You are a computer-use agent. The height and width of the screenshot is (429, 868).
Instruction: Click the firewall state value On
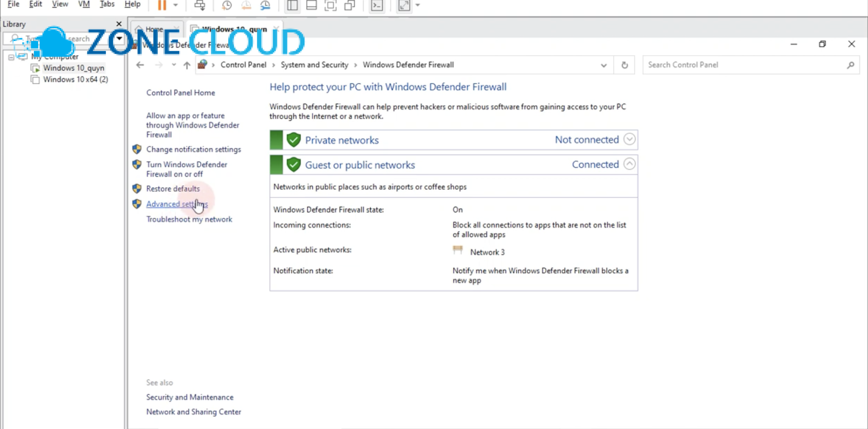pyautogui.click(x=457, y=210)
